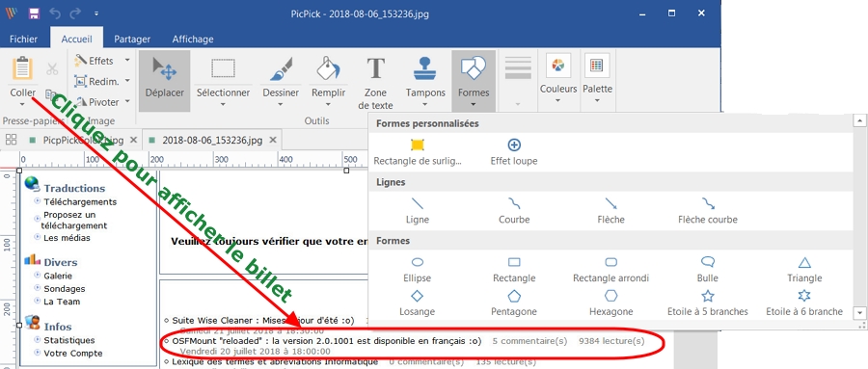
Task: Click the Sondages link
Action: pos(65,289)
